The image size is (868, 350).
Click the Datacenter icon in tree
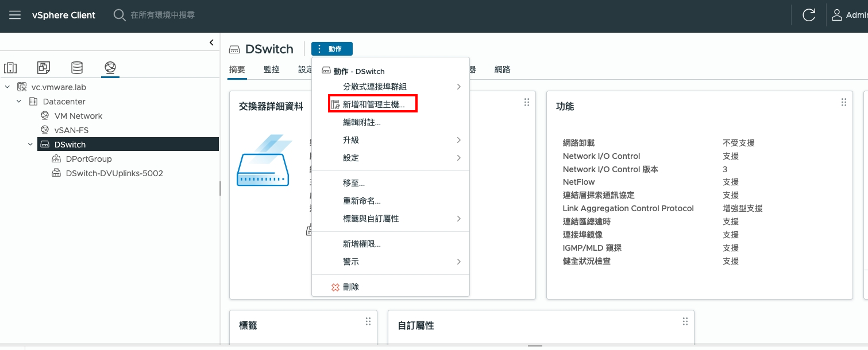coord(33,102)
